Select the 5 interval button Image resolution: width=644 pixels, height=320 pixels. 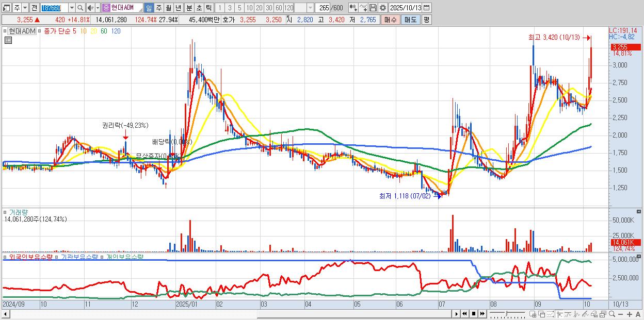click(239, 8)
